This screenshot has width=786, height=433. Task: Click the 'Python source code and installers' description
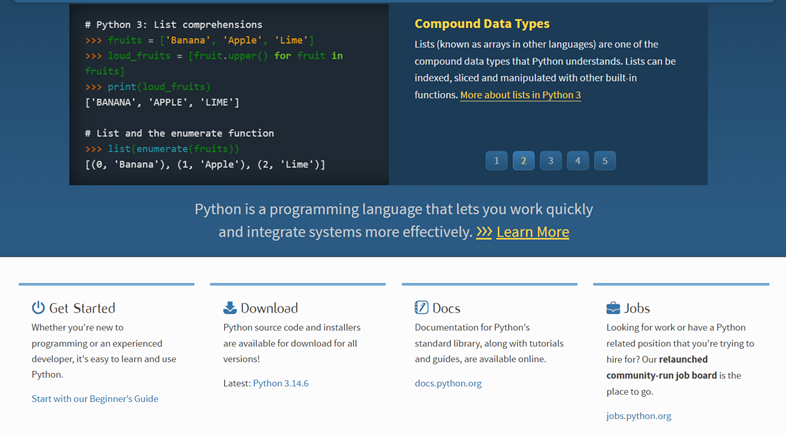[292, 343]
